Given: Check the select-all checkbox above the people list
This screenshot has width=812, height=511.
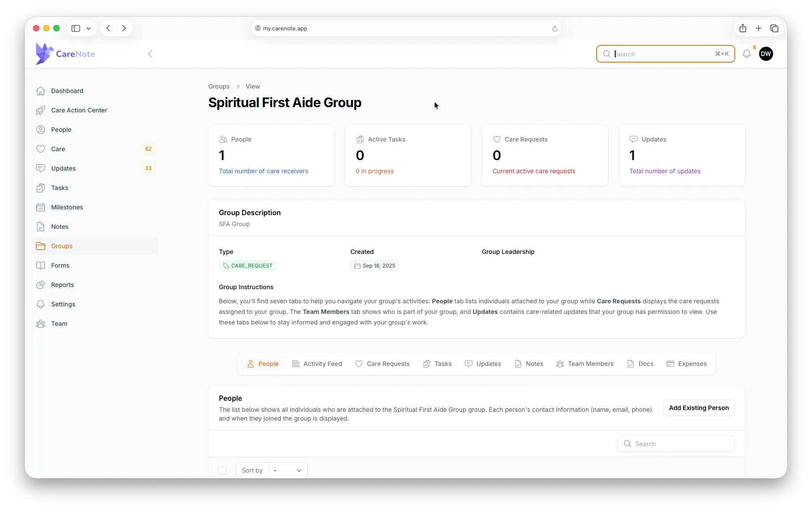Looking at the screenshot, I should (x=223, y=470).
